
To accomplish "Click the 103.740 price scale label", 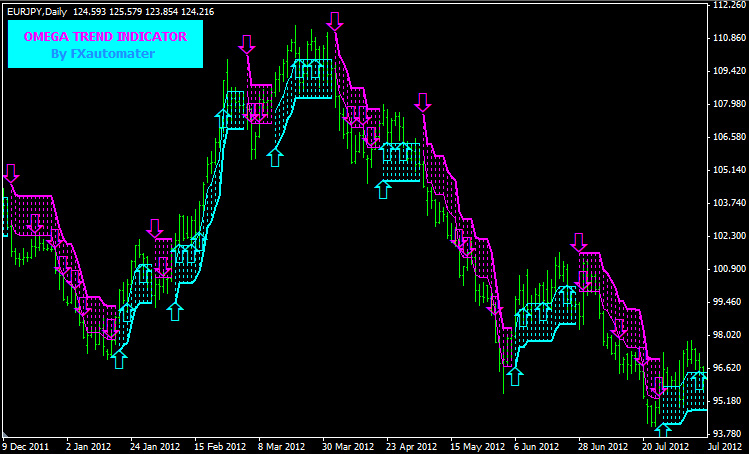I will pyautogui.click(x=728, y=203).
